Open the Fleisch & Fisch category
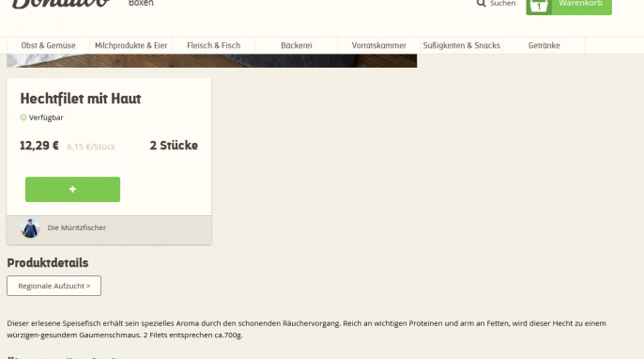 214,45
